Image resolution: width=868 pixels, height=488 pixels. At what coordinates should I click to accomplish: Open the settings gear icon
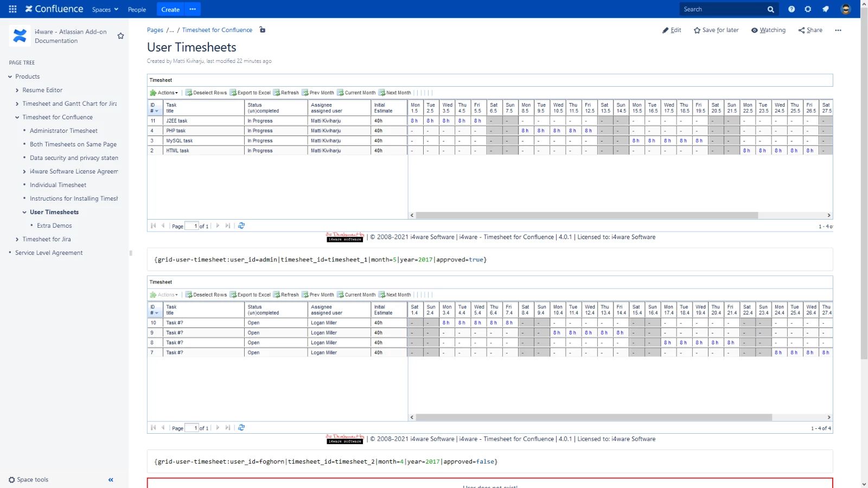point(808,9)
